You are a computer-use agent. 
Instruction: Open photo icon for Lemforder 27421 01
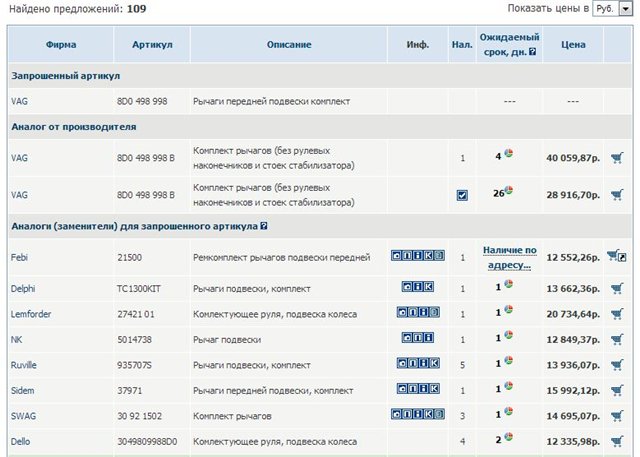(402, 312)
